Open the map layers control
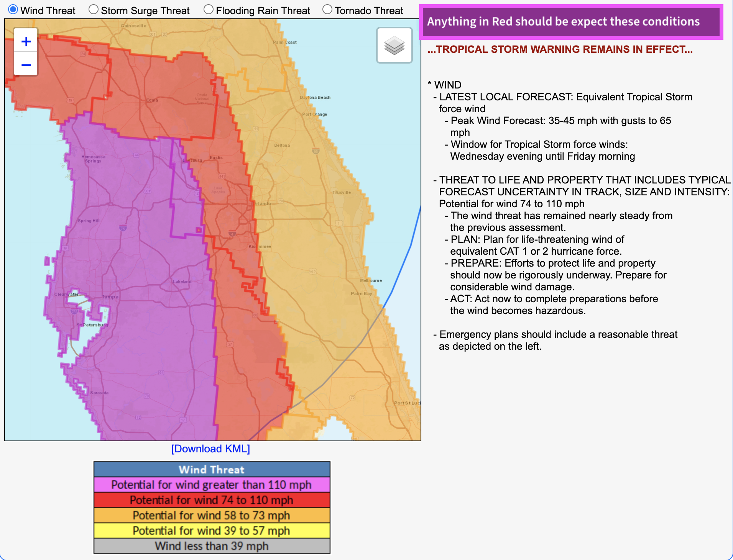The image size is (733, 560). pos(394,46)
